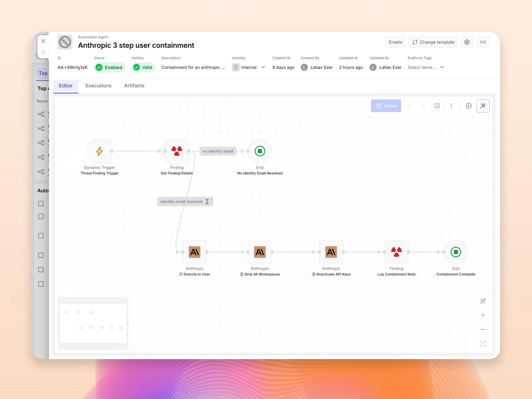Open the canvas more options menu
The image size is (532, 399).
point(451,106)
